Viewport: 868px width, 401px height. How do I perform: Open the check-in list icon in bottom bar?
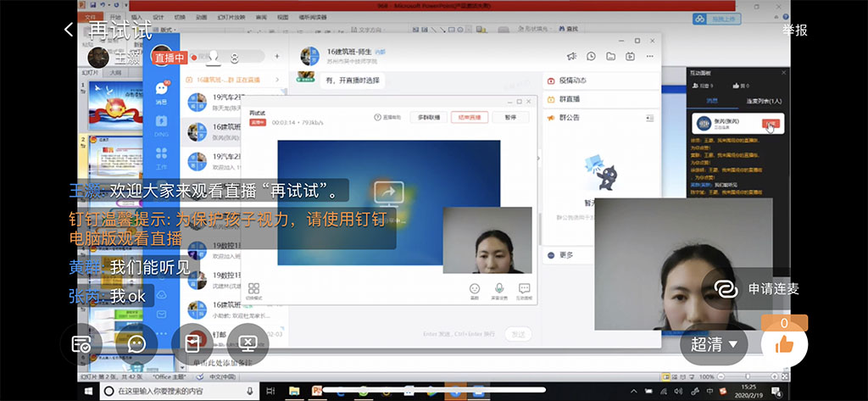click(x=81, y=344)
